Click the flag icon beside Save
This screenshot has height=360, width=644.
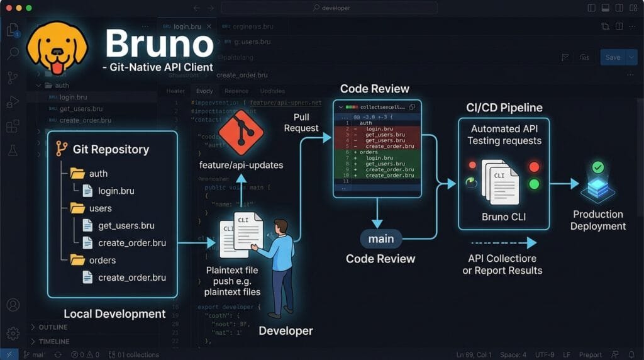pos(565,57)
